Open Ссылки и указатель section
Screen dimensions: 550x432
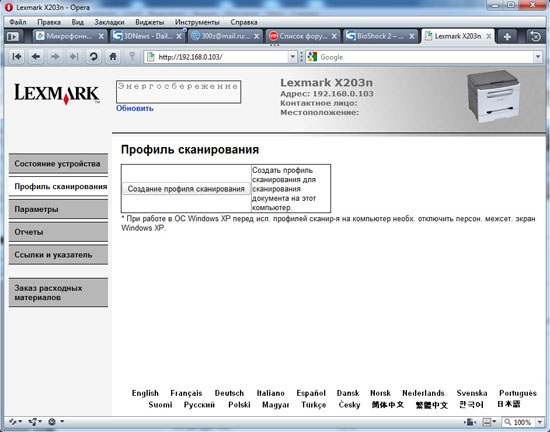point(58,255)
